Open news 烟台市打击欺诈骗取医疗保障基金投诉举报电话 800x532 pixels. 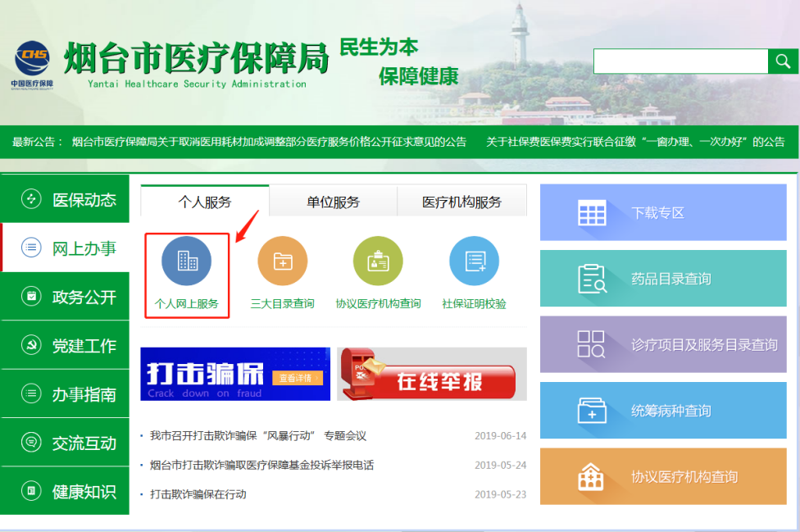click(261, 465)
